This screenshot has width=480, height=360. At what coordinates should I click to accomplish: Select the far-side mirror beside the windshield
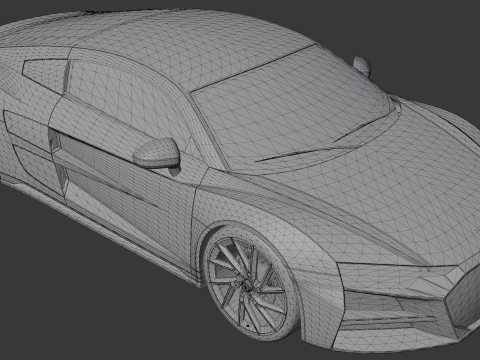pyautogui.click(x=362, y=66)
